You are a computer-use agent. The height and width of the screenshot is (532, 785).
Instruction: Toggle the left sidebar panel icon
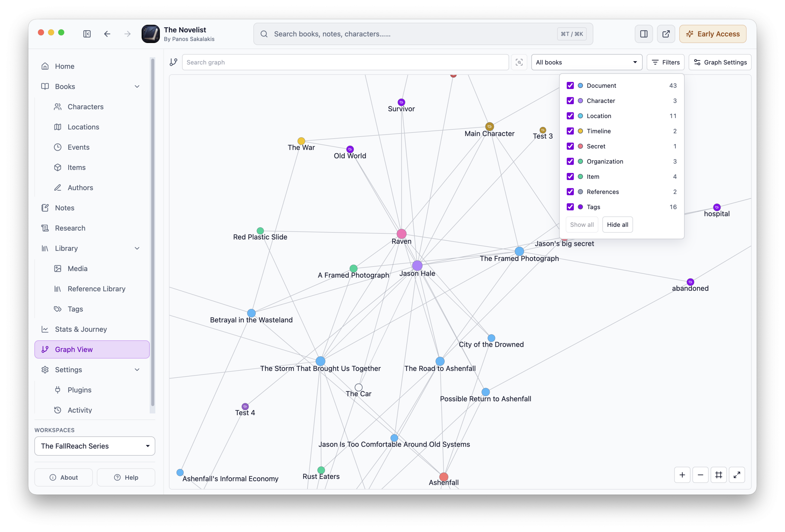pos(87,34)
